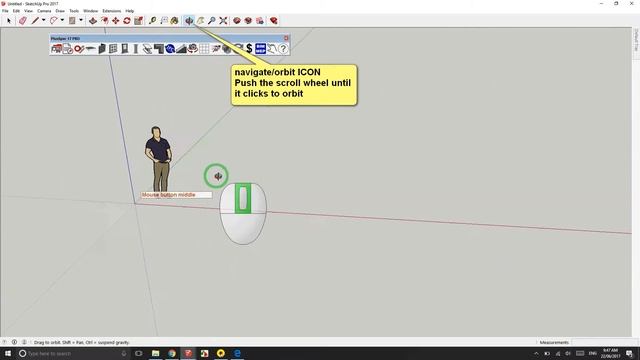Screen dimensions: 640x360
Task: Open File Explorer from taskbar
Action: 156,353
